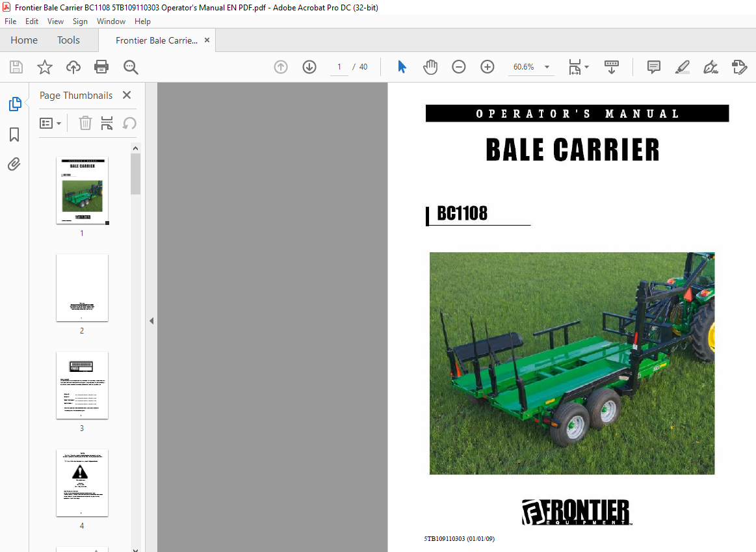Screen dimensions: 756x552
Task: Collapse the navigation pane arrow
Action: pyautogui.click(x=151, y=321)
